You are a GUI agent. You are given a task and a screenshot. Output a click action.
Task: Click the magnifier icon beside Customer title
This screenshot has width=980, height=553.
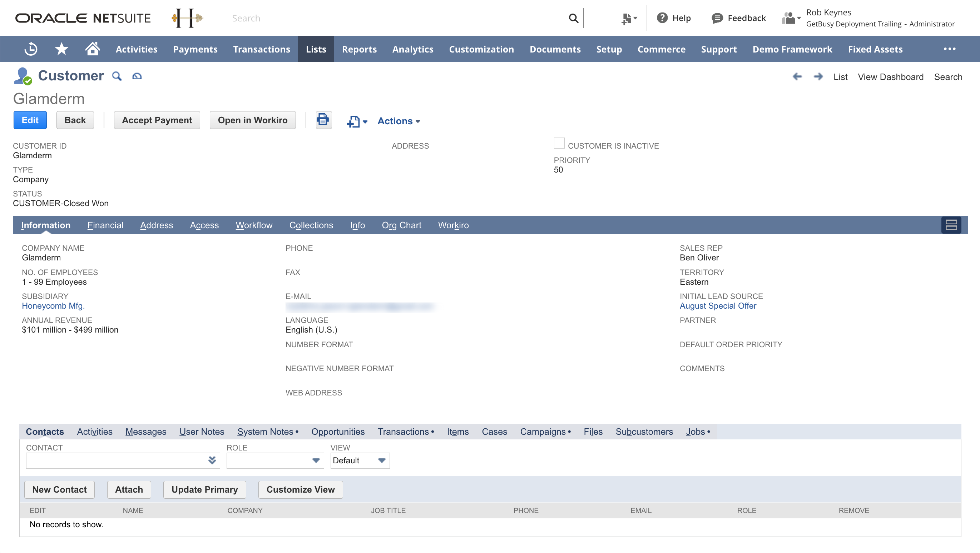pyautogui.click(x=117, y=76)
